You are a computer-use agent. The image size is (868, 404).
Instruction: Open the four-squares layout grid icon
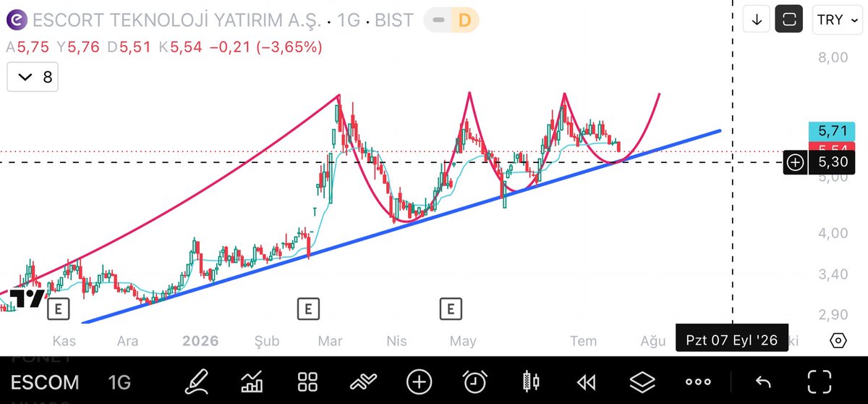click(307, 381)
